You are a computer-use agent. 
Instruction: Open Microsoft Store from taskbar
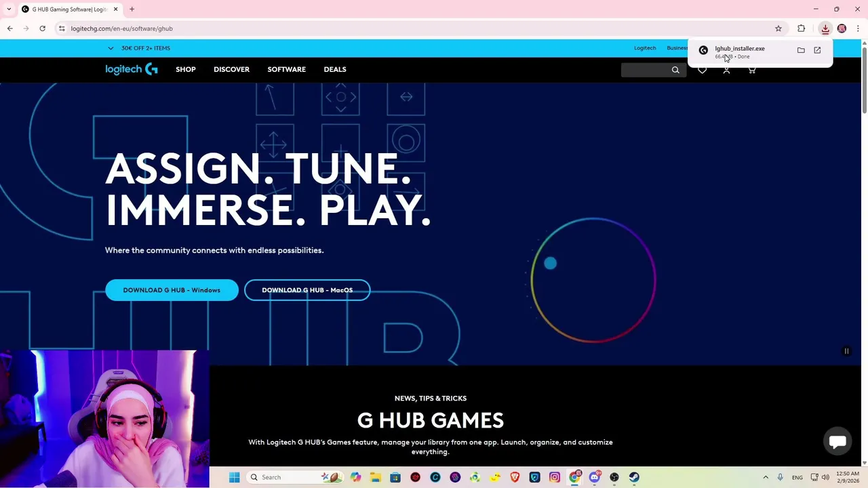pos(395,477)
